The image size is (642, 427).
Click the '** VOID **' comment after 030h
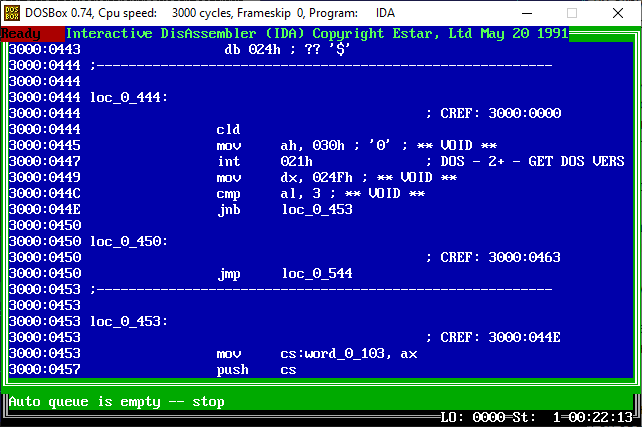pos(457,145)
